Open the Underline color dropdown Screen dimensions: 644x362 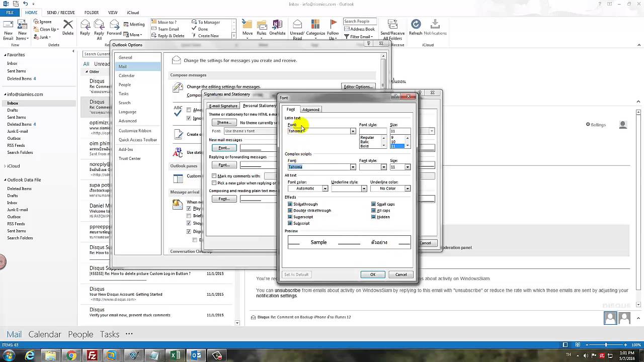408,189
